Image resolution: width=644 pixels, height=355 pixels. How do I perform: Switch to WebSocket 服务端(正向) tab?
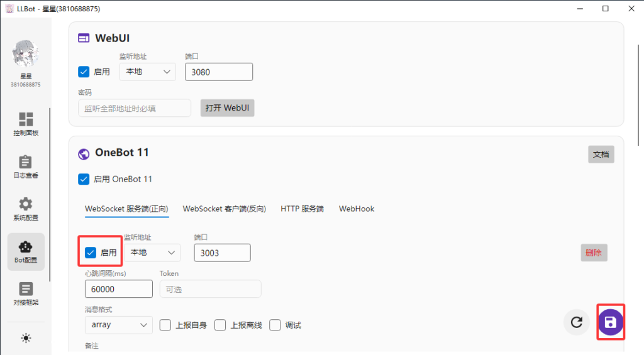126,209
